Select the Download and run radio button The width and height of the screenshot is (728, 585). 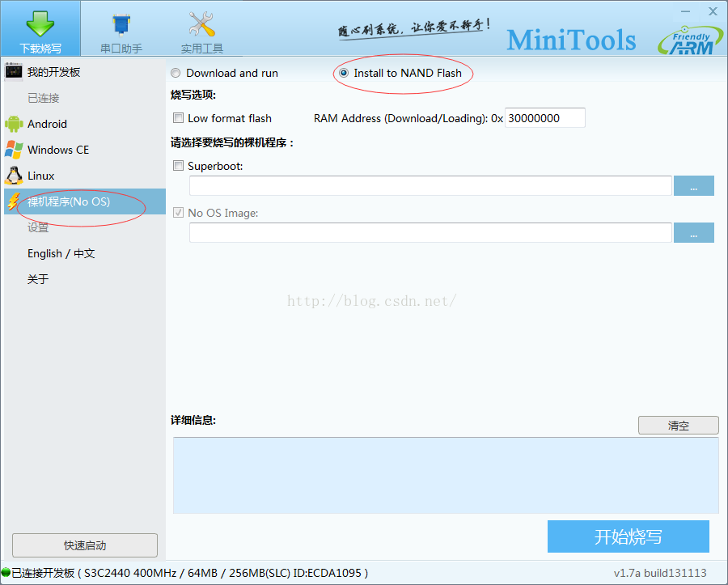176,74
